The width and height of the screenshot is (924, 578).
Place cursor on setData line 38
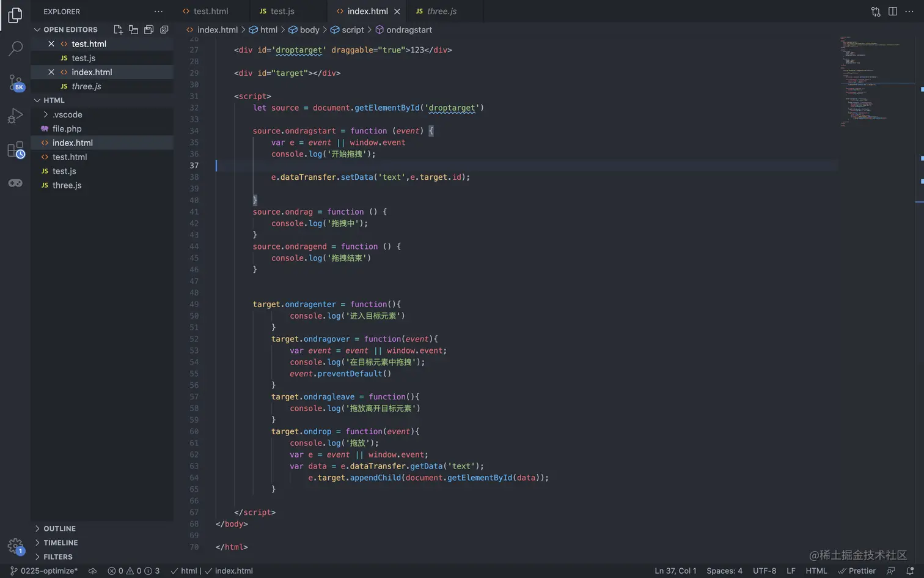(x=370, y=177)
